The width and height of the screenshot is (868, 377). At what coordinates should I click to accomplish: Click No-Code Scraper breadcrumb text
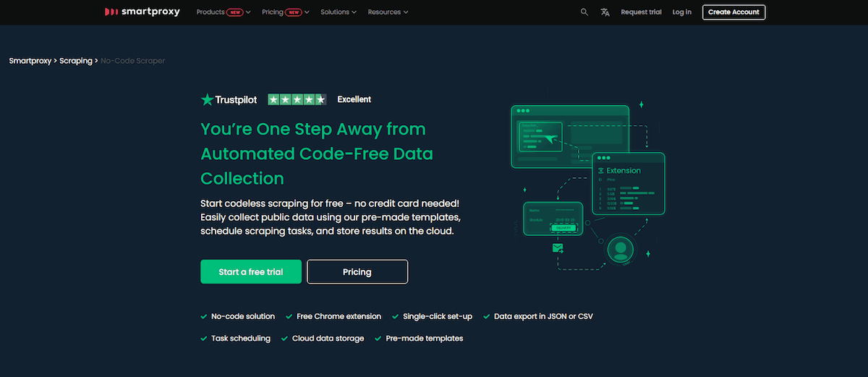133,61
